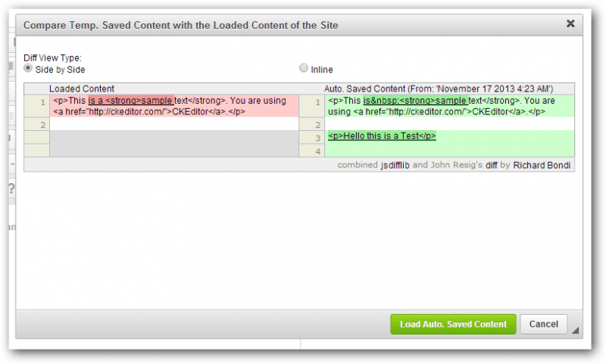The width and height of the screenshot is (606, 364).
Task: Click the dialog title bar text
Action: (x=180, y=25)
